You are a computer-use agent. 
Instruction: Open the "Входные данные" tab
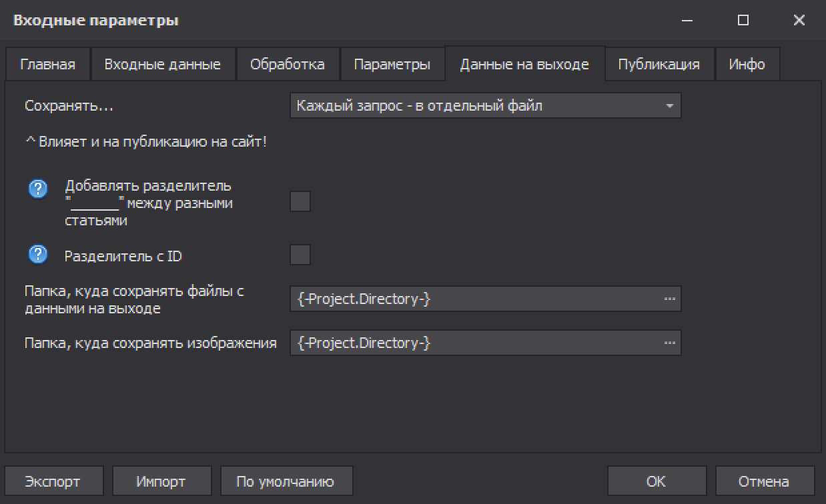(x=162, y=65)
